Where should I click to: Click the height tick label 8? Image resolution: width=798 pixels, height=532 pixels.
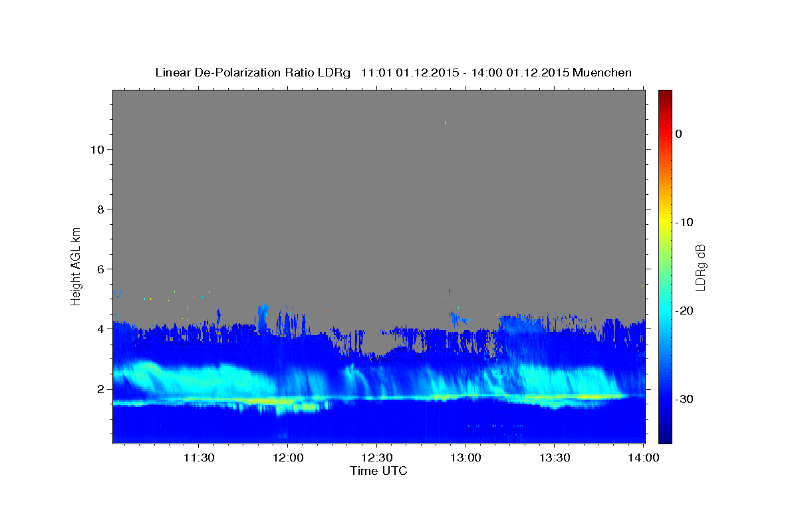tap(100, 209)
